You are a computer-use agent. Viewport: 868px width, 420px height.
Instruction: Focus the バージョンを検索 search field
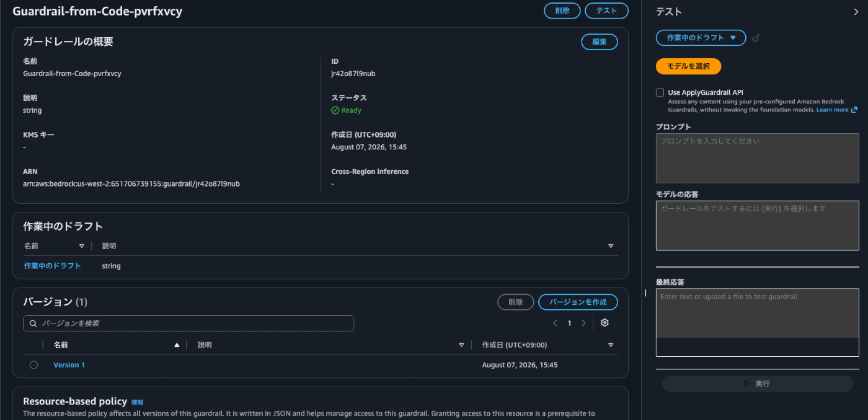[x=188, y=323]
